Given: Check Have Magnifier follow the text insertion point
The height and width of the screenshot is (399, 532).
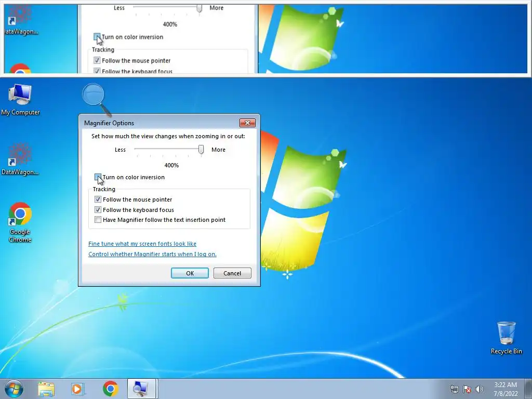Looking at the screenshot, I should (x=98, y=220).
